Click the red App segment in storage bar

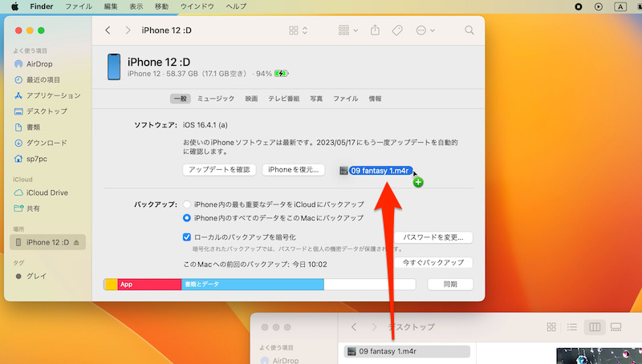click(x=149, y=285)
